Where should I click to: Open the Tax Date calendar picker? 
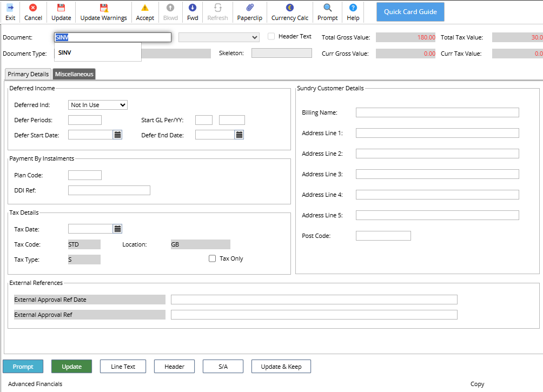click(x=118, y=229)
